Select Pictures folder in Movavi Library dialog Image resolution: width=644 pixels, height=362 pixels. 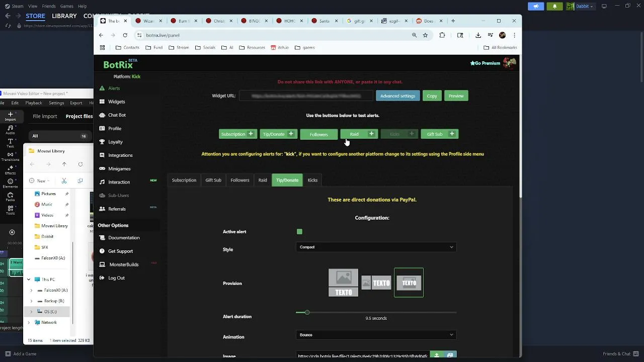pyautogui.click(x=48, y=194)
